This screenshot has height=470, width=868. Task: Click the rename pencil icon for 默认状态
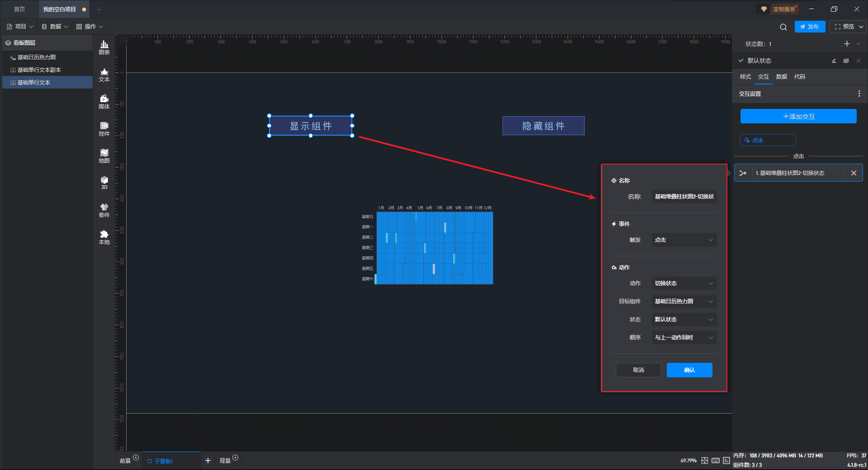834,61
